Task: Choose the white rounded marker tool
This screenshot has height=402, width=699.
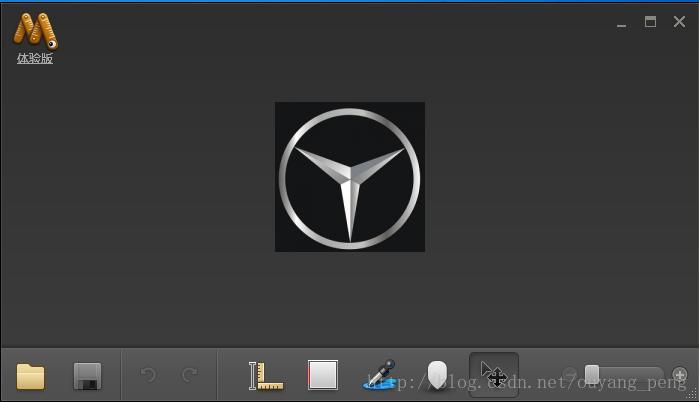Action: click(x=437, y=375)
